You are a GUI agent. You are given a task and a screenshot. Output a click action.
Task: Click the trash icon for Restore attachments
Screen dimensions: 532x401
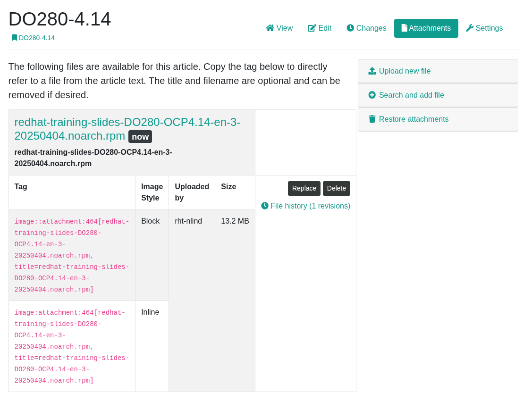372,119
